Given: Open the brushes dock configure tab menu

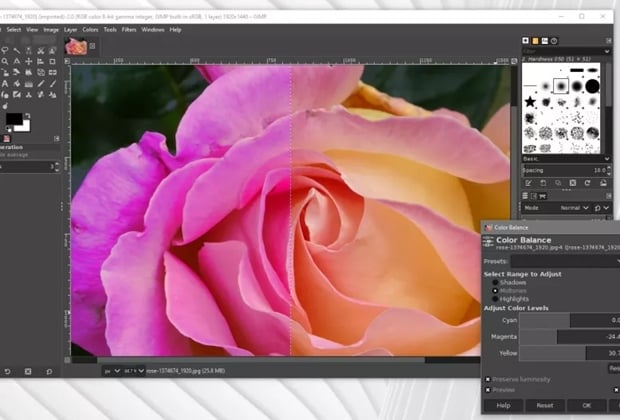Looking at the screenshot, I should pos(609,41).
